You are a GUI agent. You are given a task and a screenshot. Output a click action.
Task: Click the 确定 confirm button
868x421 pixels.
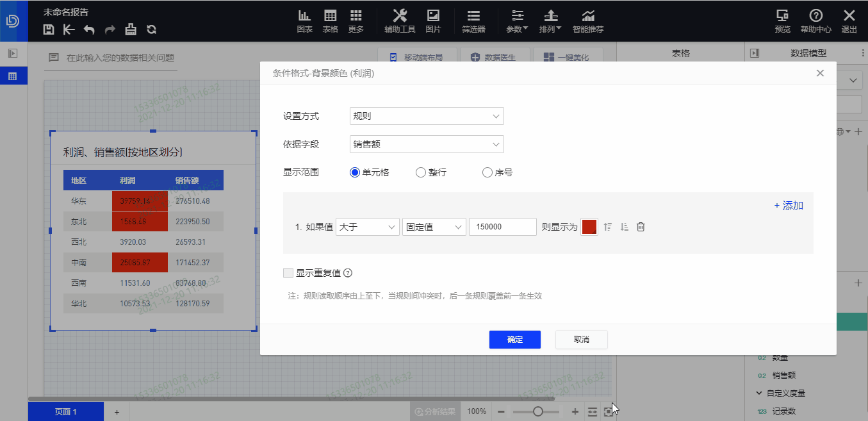point(514,340)
